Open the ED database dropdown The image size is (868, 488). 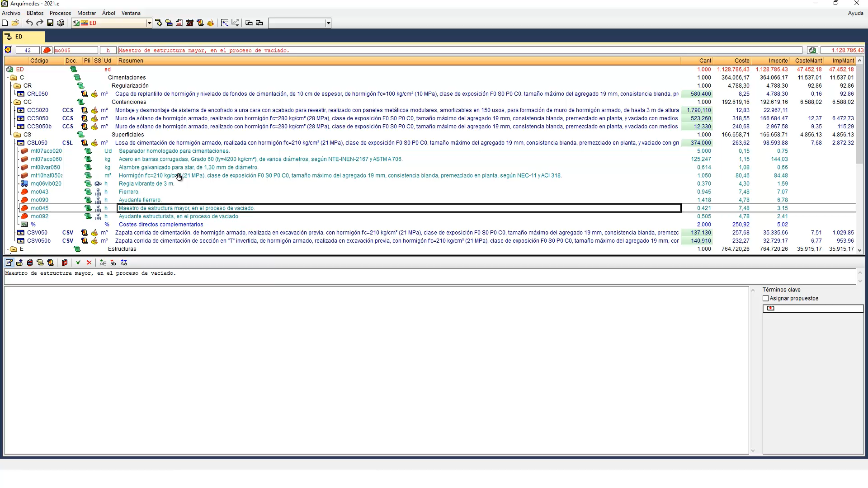pos(149,23)
